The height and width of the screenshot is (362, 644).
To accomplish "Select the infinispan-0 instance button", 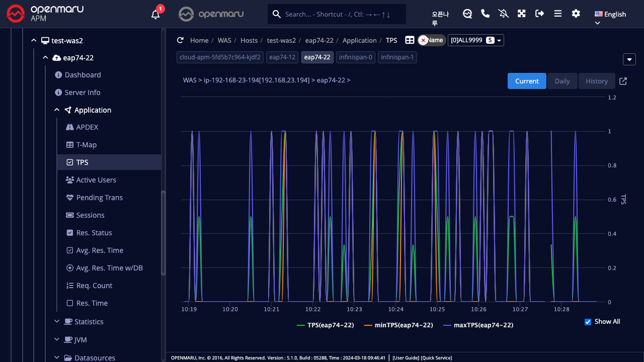I will coord(355,57).
